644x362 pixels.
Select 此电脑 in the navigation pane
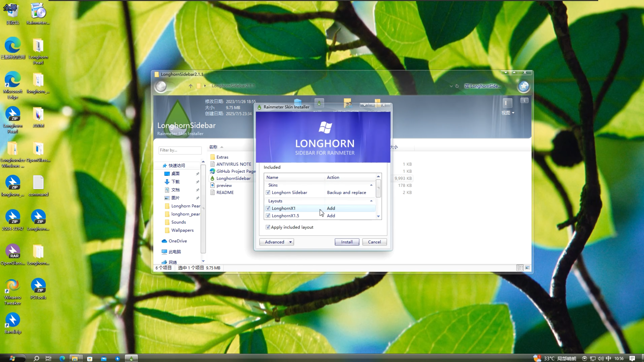(175, 252)
